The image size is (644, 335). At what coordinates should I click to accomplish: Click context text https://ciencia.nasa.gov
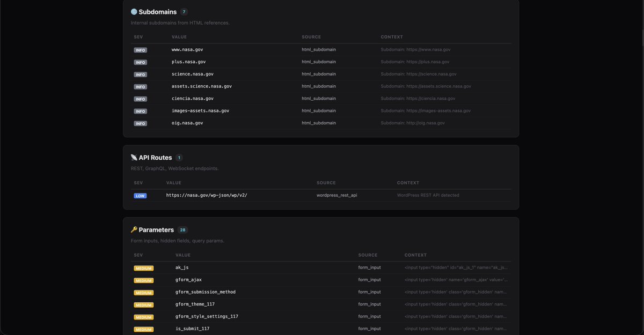(x=431, y=99)
